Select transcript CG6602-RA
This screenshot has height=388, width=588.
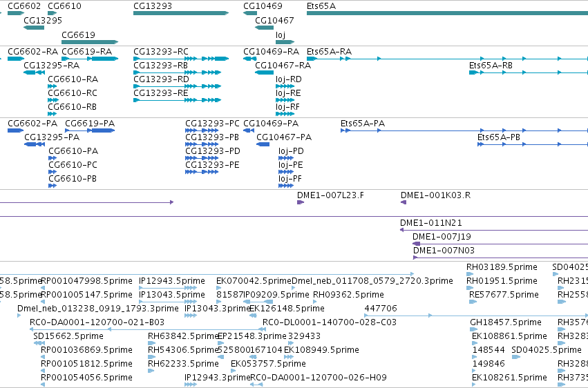point(16,59)
